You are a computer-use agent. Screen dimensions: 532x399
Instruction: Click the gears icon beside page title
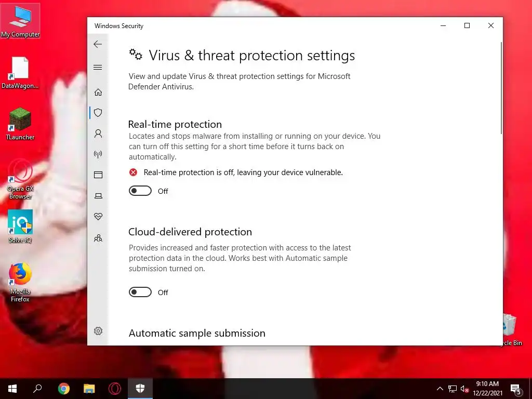coord(136,54)
